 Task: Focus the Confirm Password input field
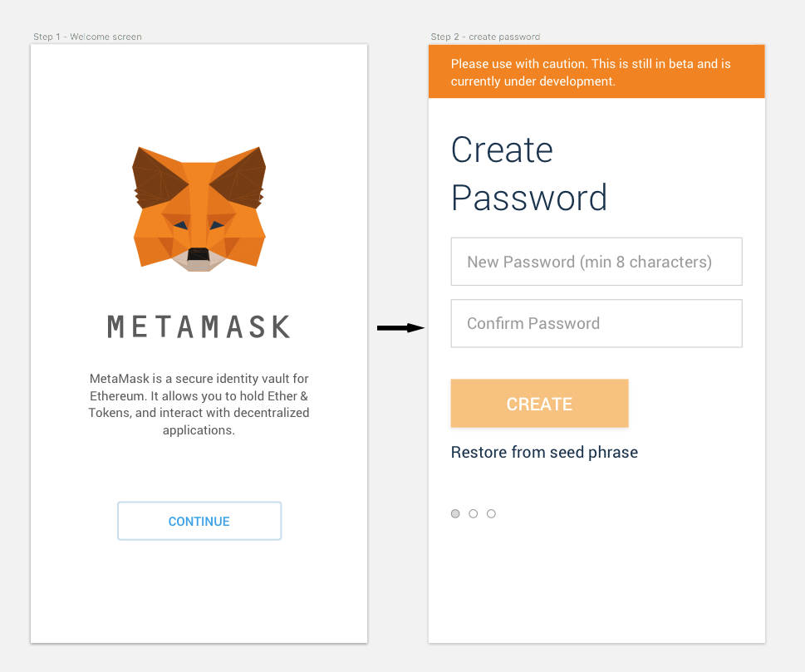click(596, 323)
